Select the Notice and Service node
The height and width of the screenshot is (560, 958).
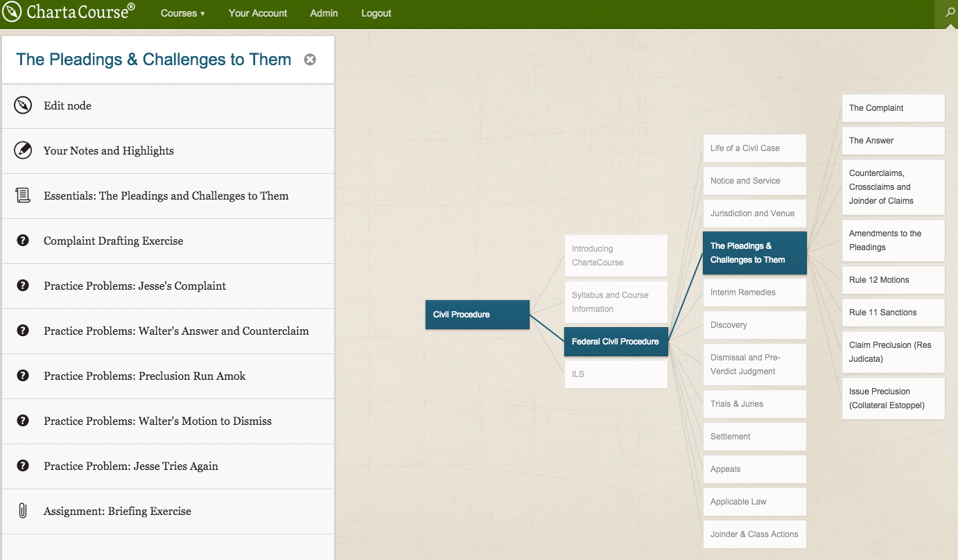[755, 181]
